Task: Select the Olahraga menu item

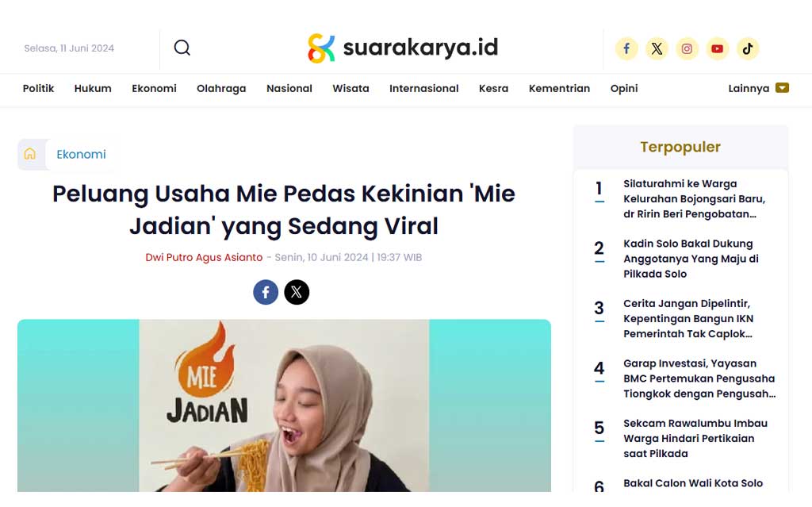Action: coord(221,89)
